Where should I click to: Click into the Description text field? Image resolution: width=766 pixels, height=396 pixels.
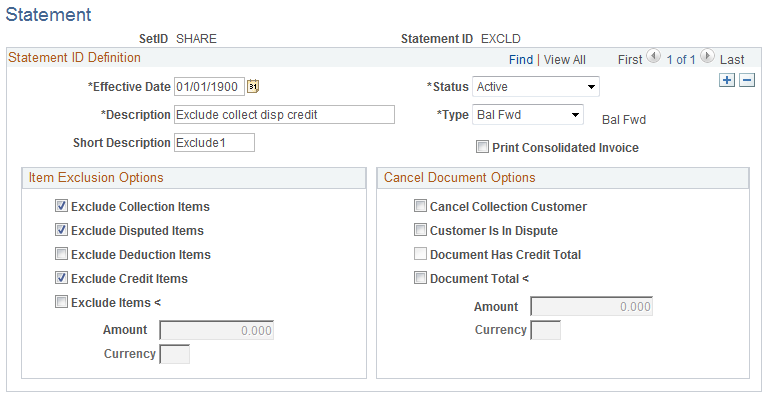point(284,115)
